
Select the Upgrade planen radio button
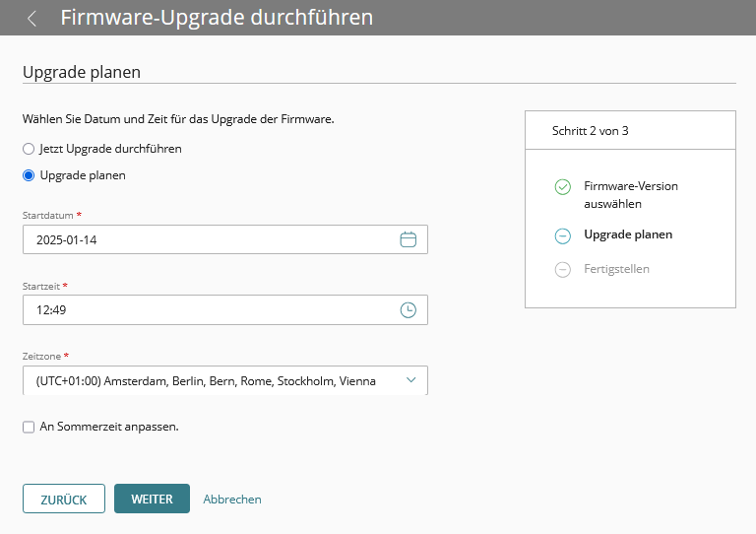(29, 175)
